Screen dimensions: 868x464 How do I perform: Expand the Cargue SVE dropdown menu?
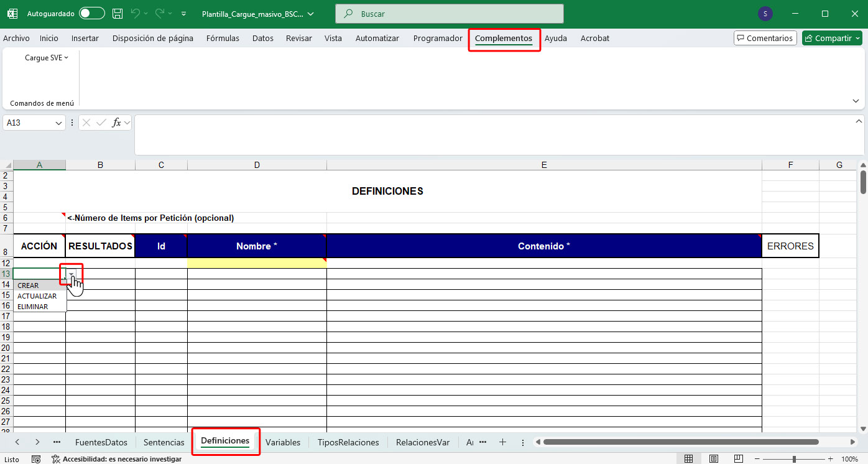point(47,58)
